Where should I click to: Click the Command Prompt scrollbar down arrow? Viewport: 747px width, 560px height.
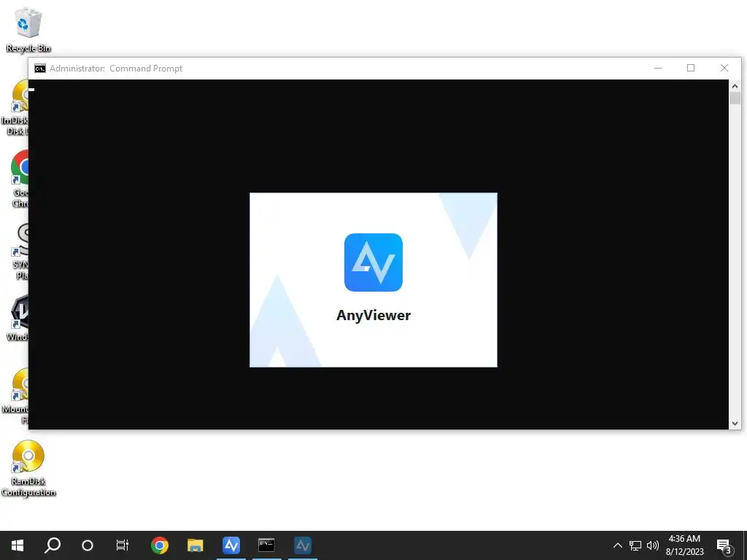coord(735,424)
